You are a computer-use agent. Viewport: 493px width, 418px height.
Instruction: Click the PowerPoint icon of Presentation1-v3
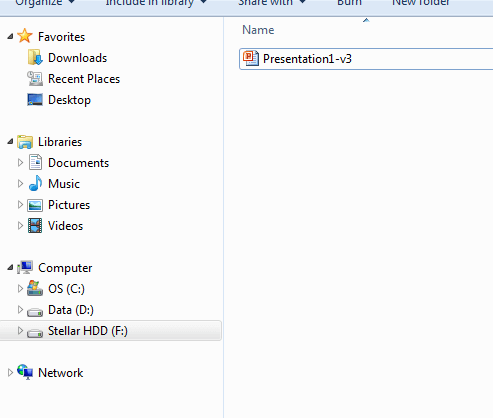pos(251,58)
